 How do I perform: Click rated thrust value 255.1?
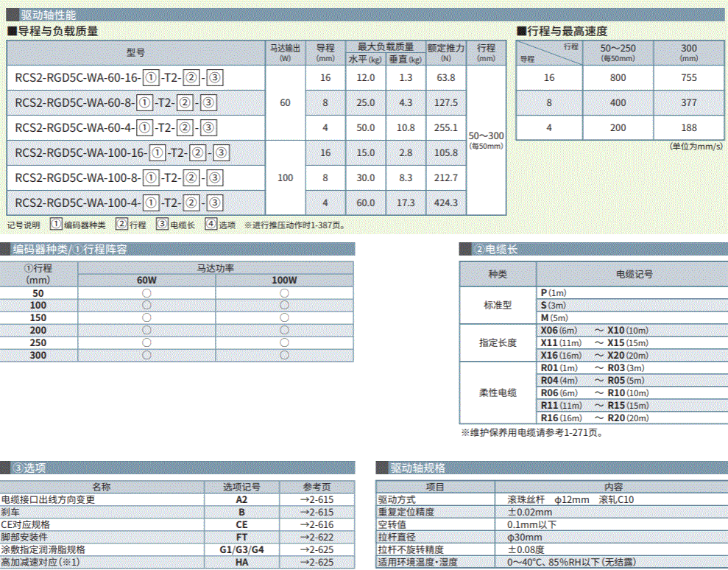(x=446, y=127)
